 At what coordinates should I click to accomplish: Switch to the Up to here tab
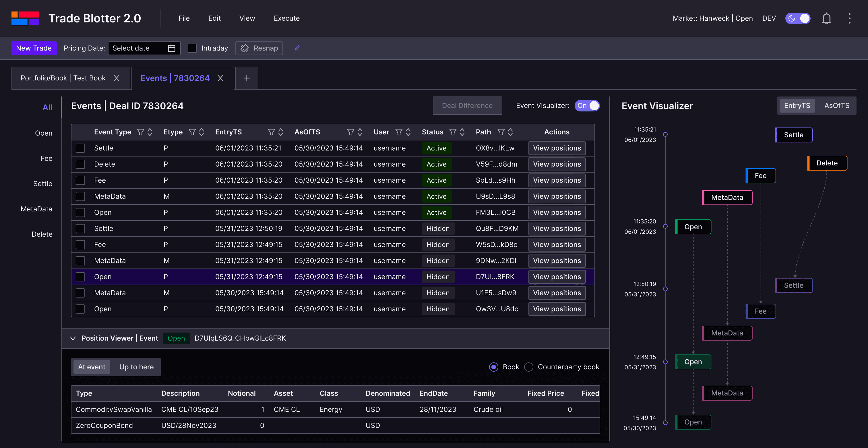pos(136,367)
